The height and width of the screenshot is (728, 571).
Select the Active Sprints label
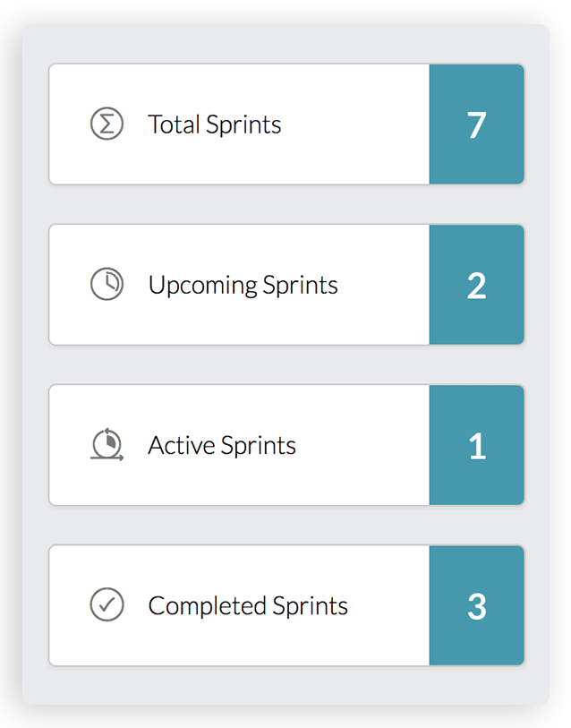[x=222, y=445]
